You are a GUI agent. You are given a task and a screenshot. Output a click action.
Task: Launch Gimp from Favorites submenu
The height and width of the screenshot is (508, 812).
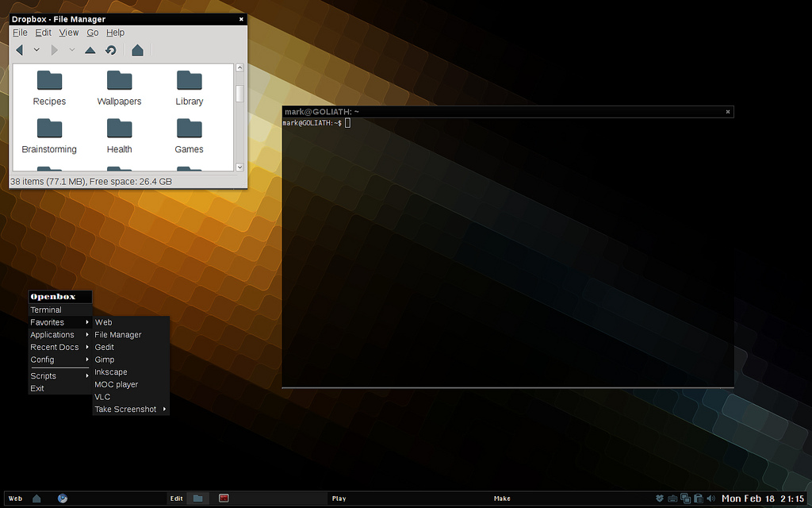point(131,360)
